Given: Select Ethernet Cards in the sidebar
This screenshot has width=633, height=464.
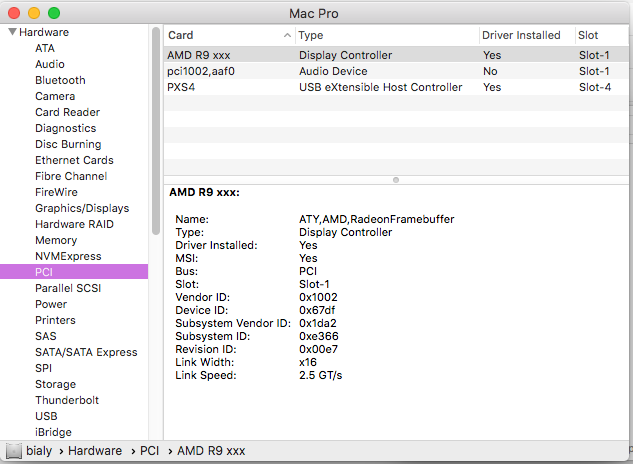Looking at the screenshot, I should pos(74,160).
